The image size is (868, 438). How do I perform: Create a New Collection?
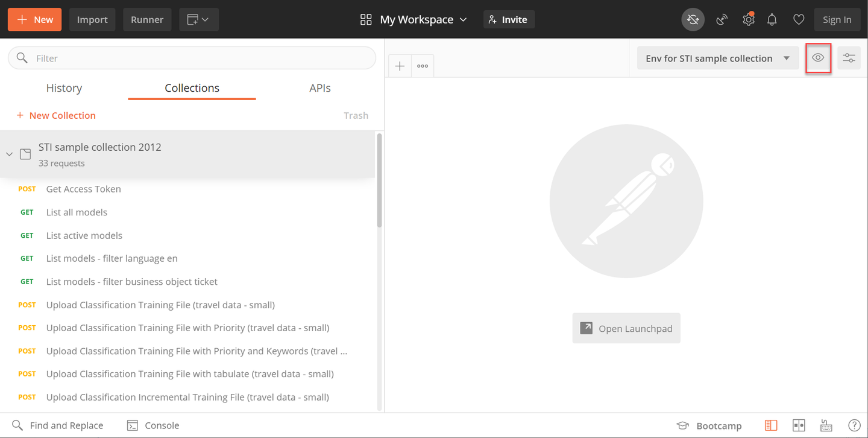(x=56, y=115)
